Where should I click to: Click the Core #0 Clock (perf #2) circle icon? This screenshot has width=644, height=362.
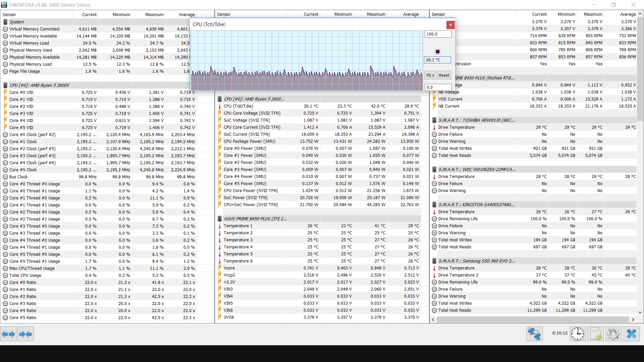(5, 134)
